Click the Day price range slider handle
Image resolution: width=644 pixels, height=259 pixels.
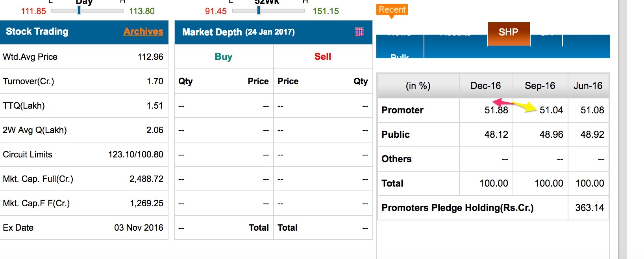tap(79, 11)
